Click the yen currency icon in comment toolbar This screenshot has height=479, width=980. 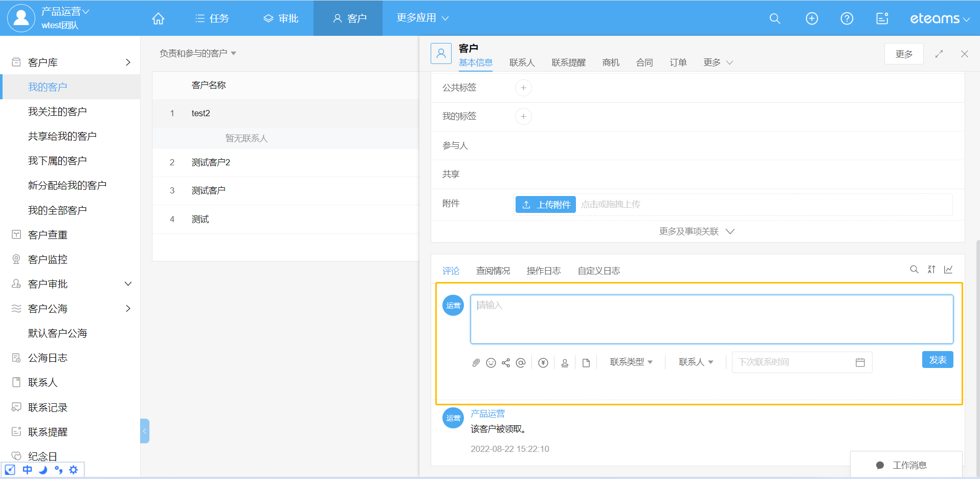543,363
